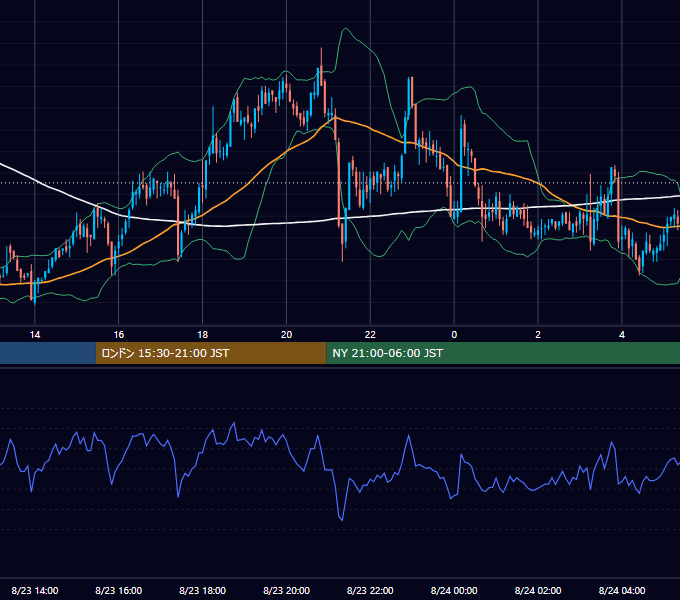Click the hour label 20 on the axis

tap(286, 335)
